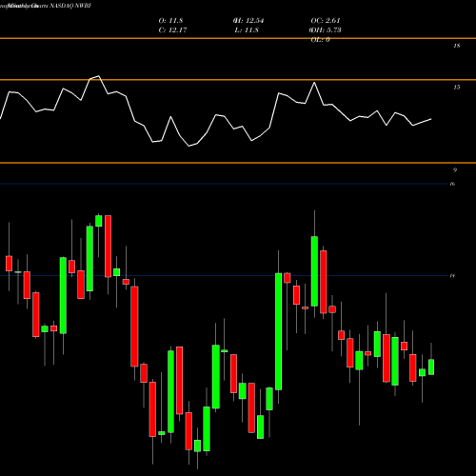Screen dimensions: 476x476
Task: Click the 14 price axis label
Action: (452, 276)
